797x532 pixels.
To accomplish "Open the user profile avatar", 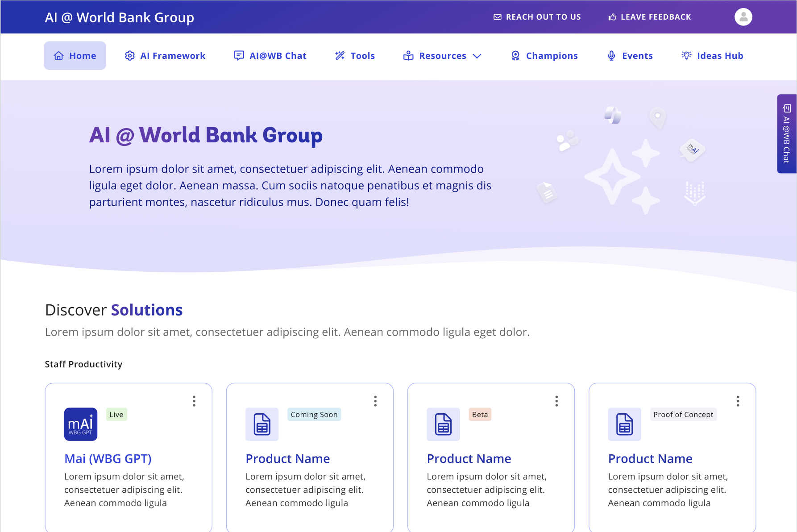I will click(x=743, y=17).
